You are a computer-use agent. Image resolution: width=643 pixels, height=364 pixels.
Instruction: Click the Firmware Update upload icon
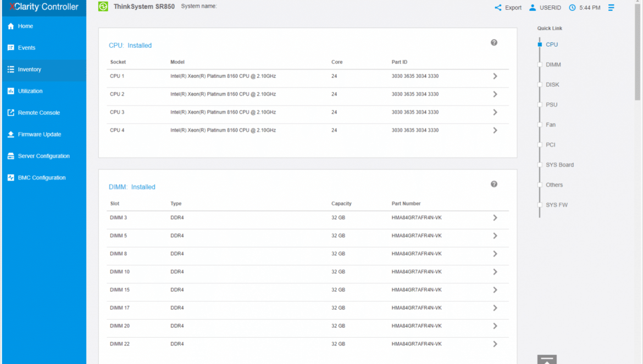(10, 135)
